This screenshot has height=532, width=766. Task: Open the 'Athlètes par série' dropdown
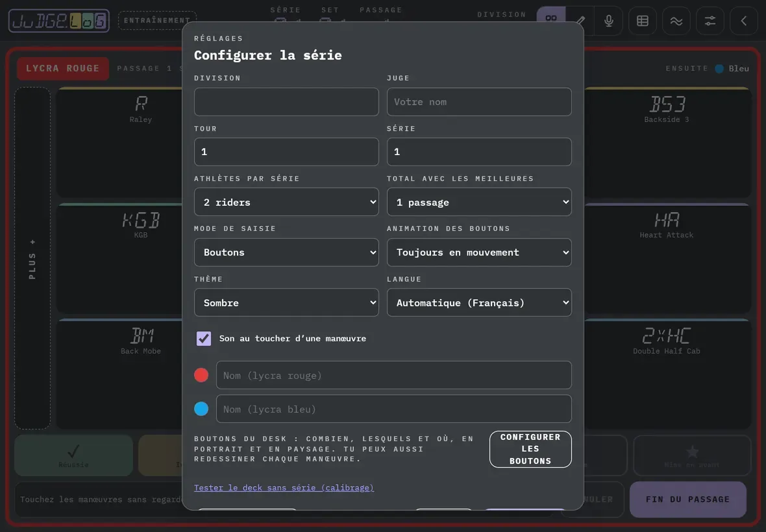click(x=286, y=202)
